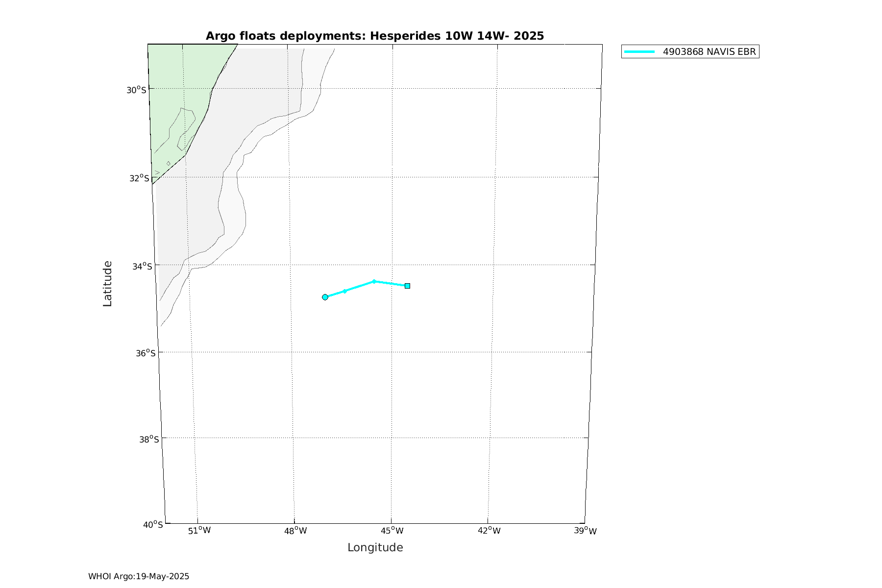Viewport: 882px width, 588px height.
Task: Click the cyan line sample in the legend
Action: 639,51
